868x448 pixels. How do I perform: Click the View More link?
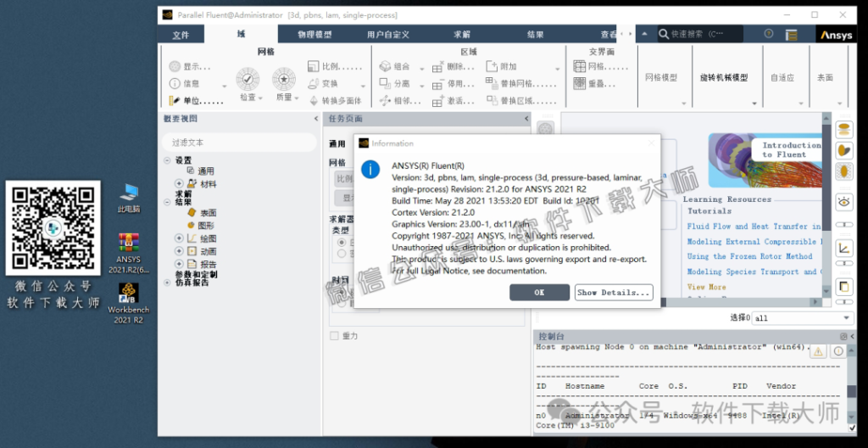[x=706, y=287]
